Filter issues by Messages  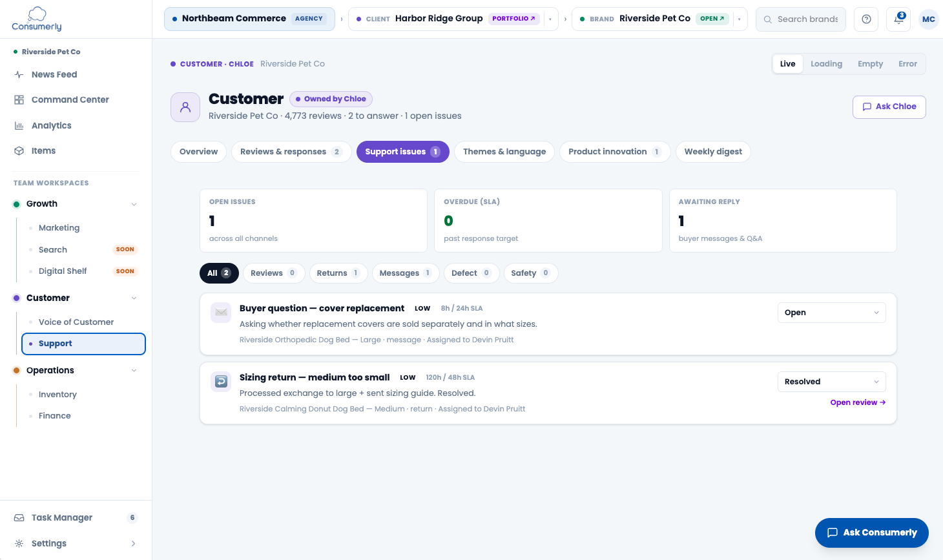[x=406, y=273]
